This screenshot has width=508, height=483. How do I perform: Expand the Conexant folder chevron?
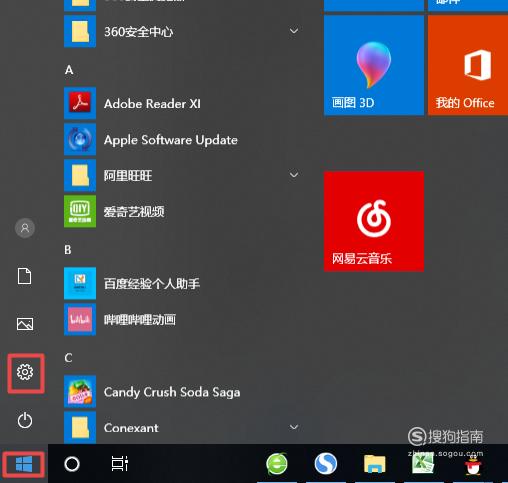tap(294, 427)
